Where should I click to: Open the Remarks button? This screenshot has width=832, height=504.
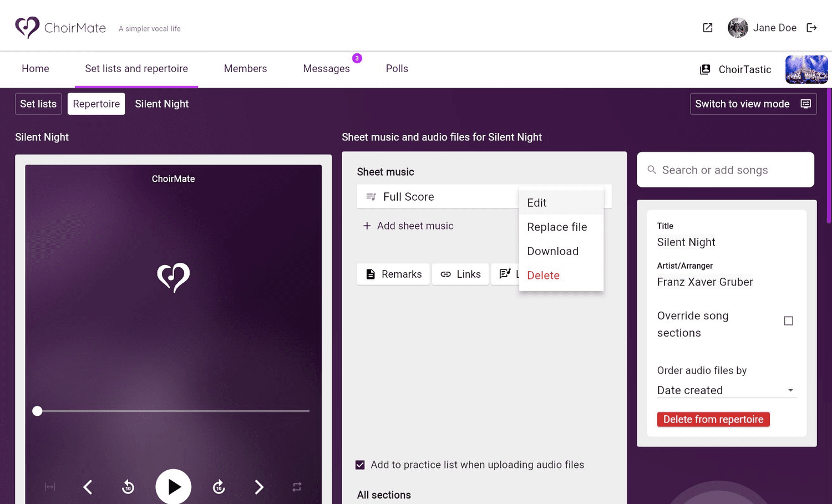[393, 274]
